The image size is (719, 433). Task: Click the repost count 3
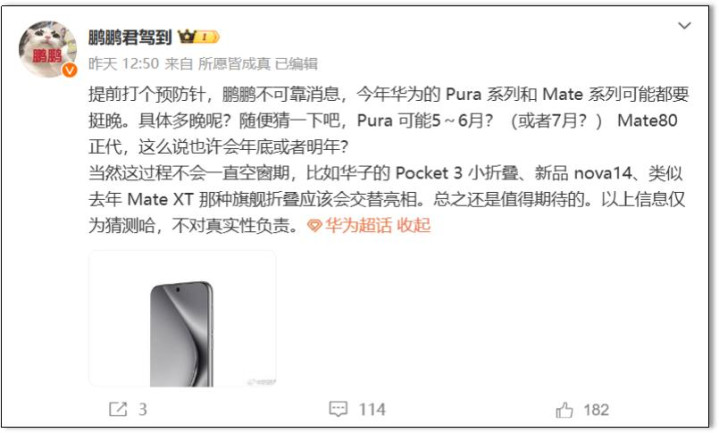tap(143, 409)
